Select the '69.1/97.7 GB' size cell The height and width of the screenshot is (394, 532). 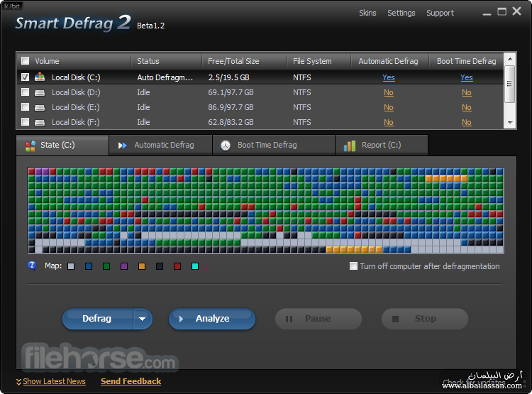tap(231, 93)
